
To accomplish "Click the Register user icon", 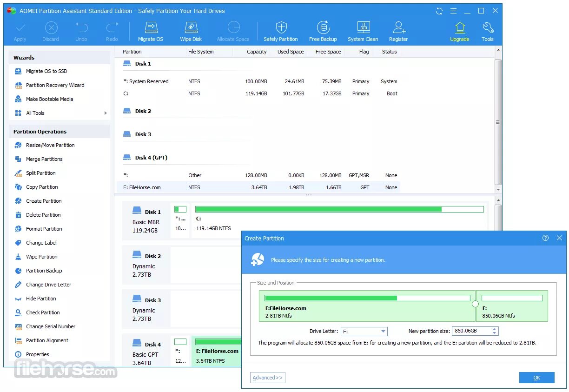I will click(398, 27).
